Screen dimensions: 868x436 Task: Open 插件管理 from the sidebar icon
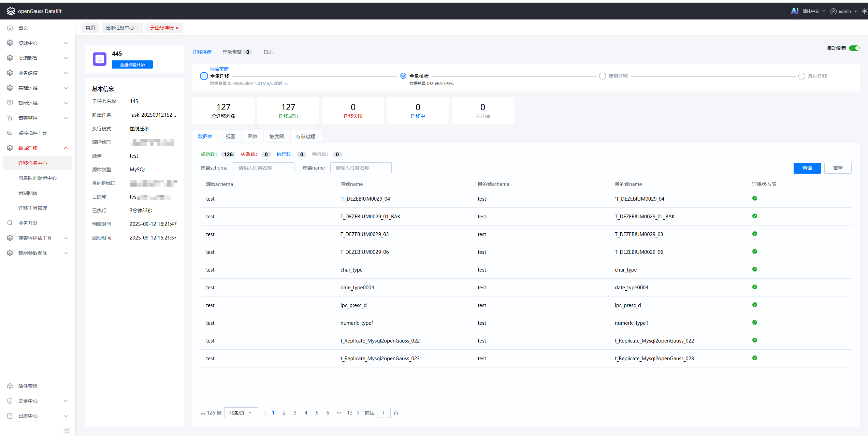[10, 386]
